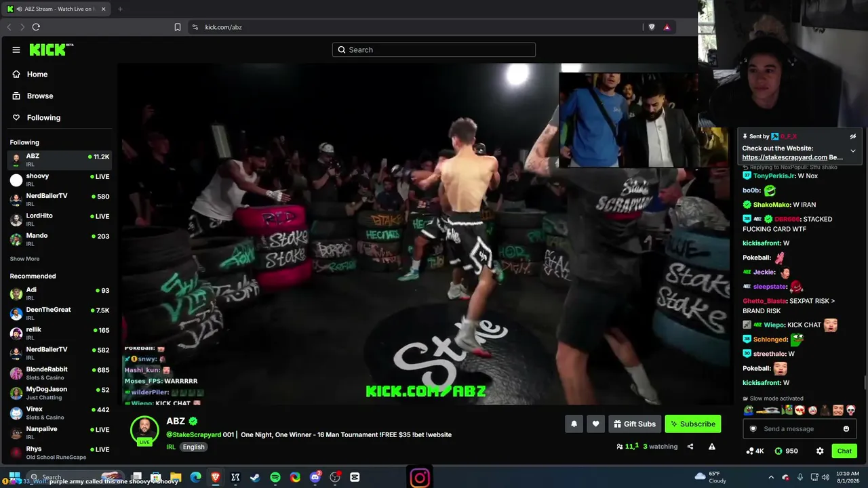Image resolution: width=868 pixels, height=488 pixels.
Task: Close the ABZ Stream browser tab
Action: (104, 9)
